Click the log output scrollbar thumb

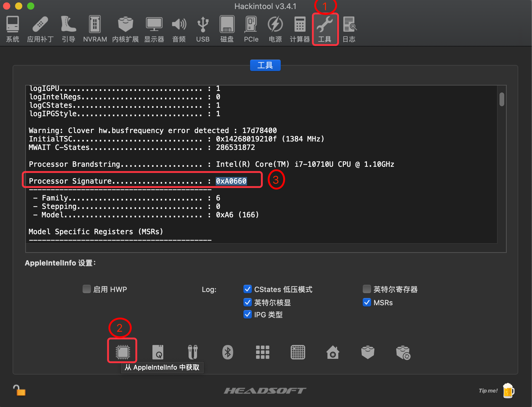pos(502,99)
